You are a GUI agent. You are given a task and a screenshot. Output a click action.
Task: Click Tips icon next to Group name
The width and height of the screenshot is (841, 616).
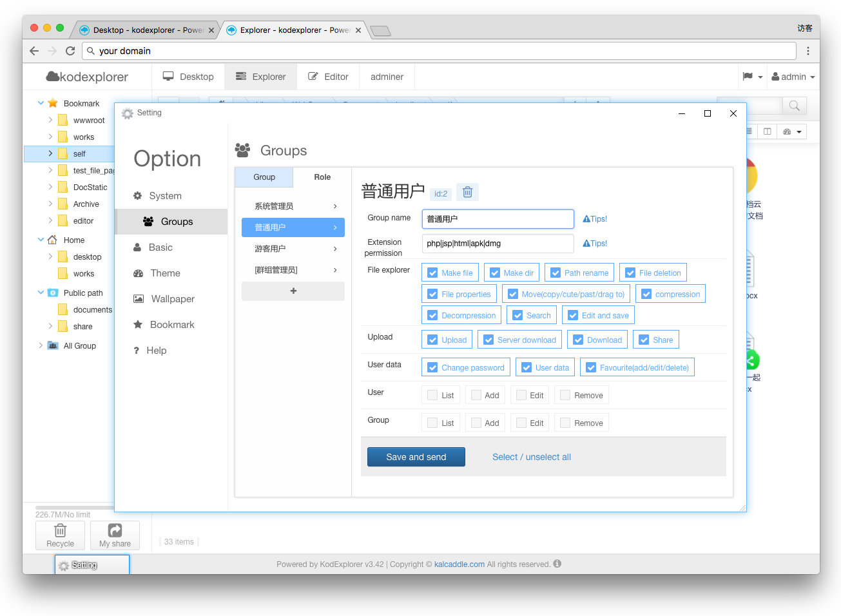tap(595, 219)
